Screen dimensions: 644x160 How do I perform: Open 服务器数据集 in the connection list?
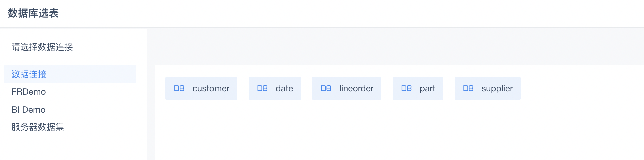point(38,127)
